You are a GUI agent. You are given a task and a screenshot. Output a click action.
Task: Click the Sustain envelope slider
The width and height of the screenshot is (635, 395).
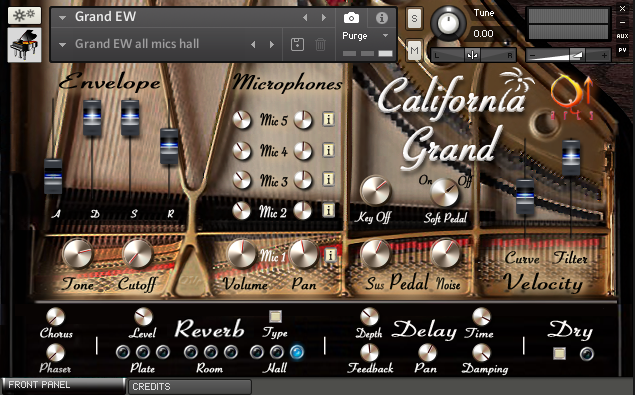(x=130, y=117)
